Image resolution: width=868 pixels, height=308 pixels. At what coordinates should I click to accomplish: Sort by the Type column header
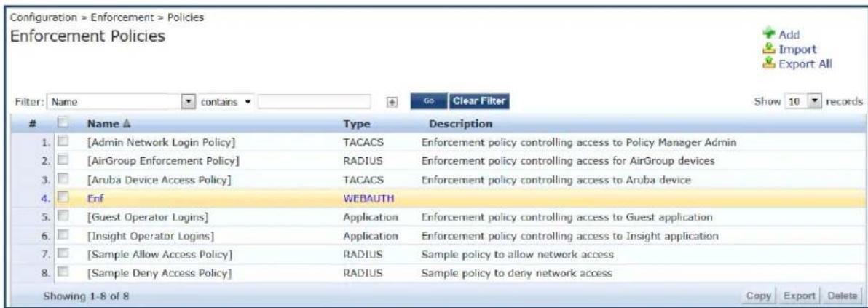pos(357,124)
